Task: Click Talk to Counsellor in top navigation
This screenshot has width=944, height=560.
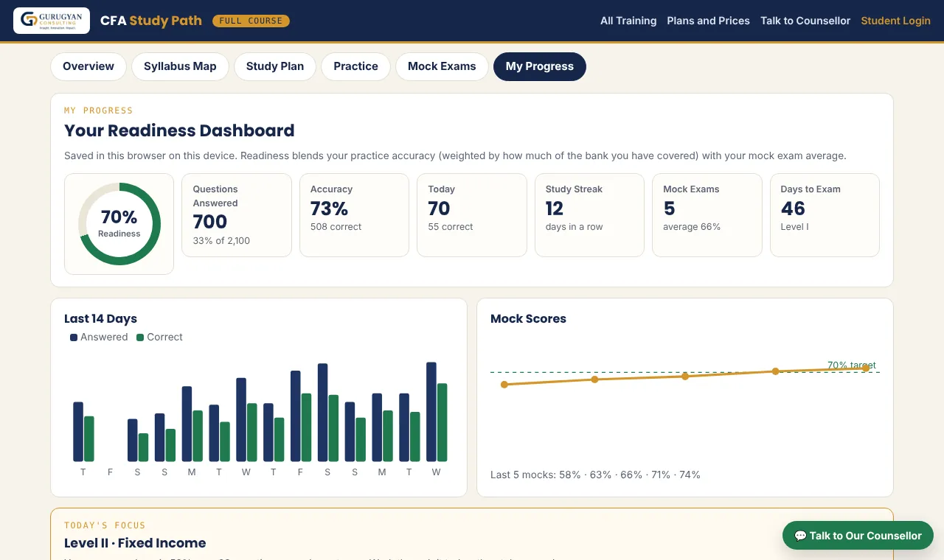Action: [805, 21]
